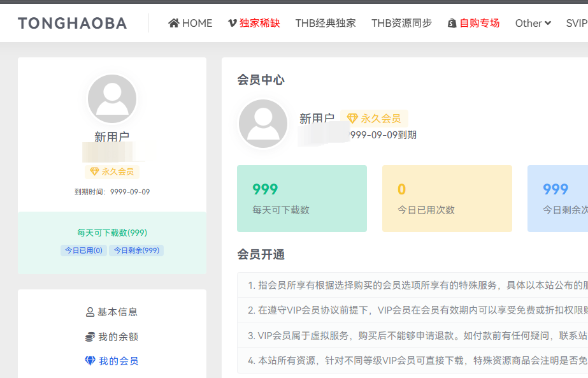Click the shopping bag icon beside 自购专场
Screen dimensions: 588x378
(x=452, y=24)
